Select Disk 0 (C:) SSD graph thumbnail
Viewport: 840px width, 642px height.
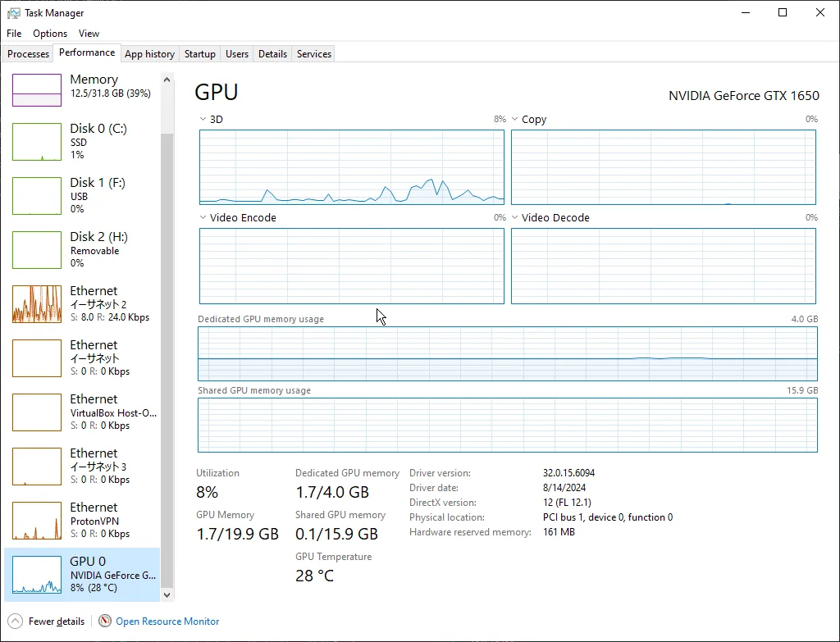point(37,142)
